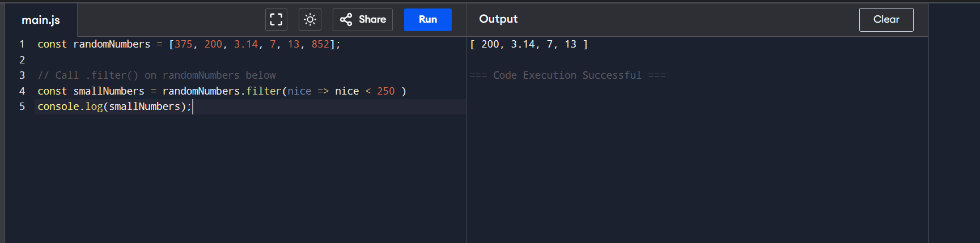This screenshot has height=243, width=980.
Task: Place cursor on randomNumbers declaration line
Action: click(112, 44)
